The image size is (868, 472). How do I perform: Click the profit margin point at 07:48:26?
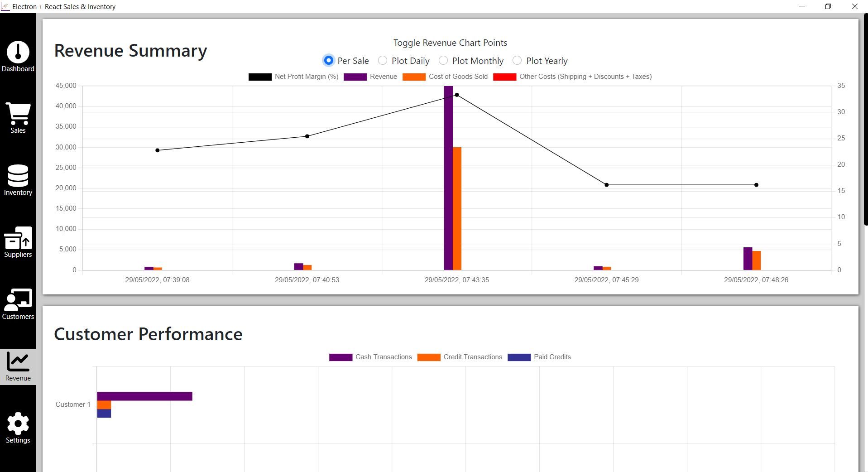756,185
